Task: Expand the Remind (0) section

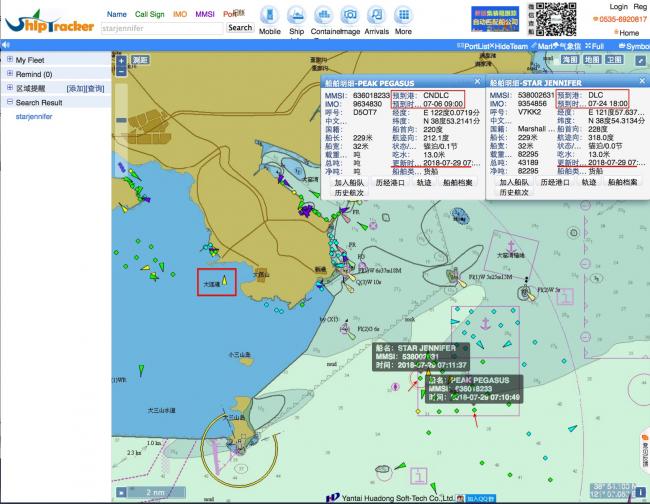Action: [x=8, y=74]
